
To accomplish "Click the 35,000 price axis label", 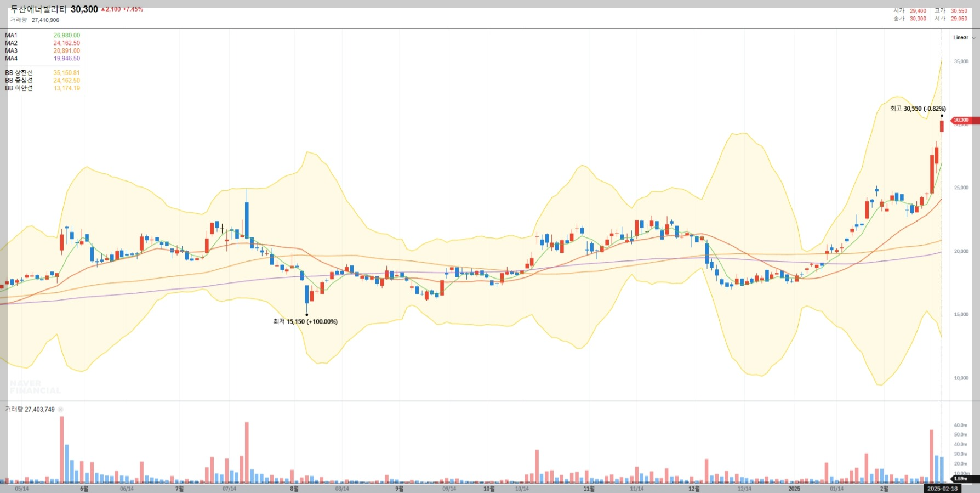I will pyautogui.click(x=961, y=61).
